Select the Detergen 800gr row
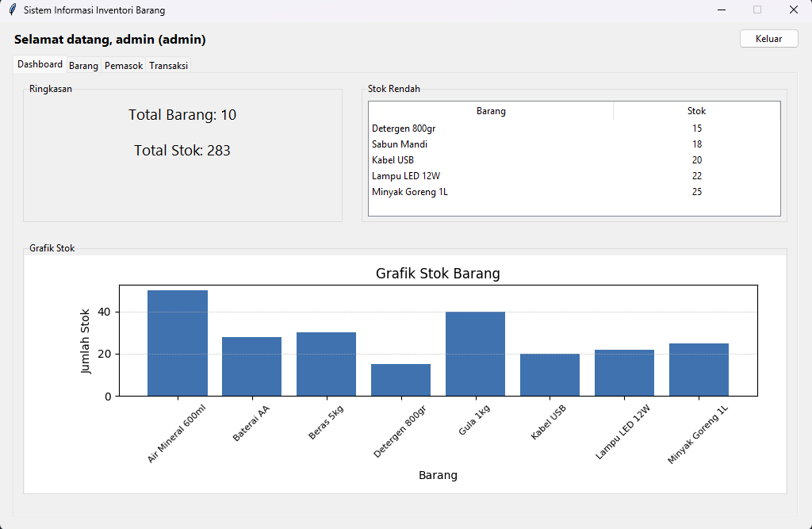Screen dimensions: 812x529 pos(574,128)
